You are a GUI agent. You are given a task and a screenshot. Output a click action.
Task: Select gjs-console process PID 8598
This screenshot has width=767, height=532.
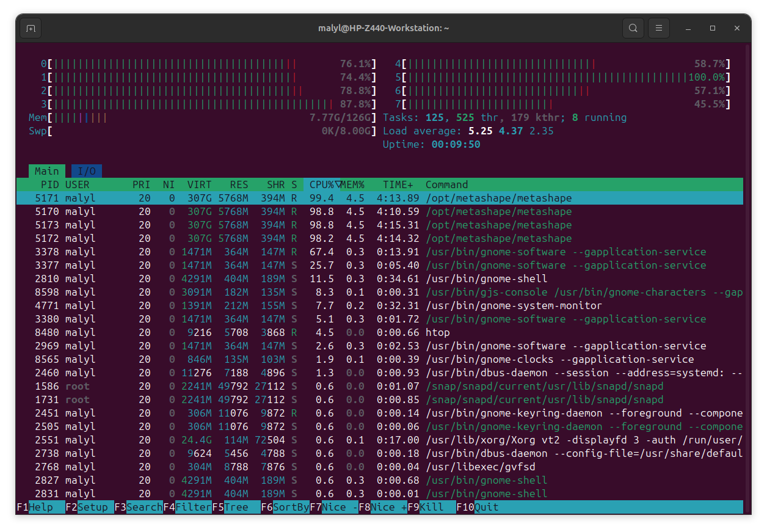(x=380, y=292)
